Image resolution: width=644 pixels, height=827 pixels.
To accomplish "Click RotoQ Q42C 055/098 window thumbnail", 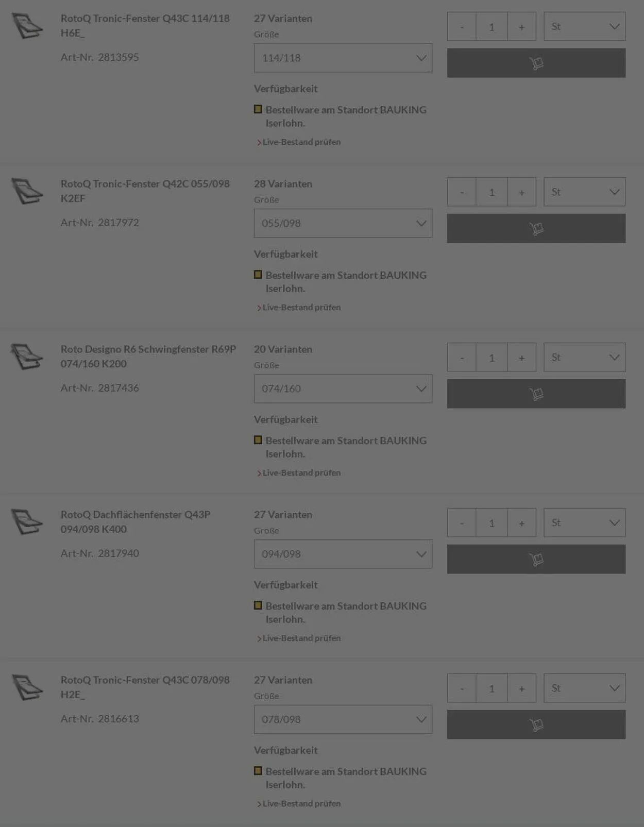I will pos(27,191).
